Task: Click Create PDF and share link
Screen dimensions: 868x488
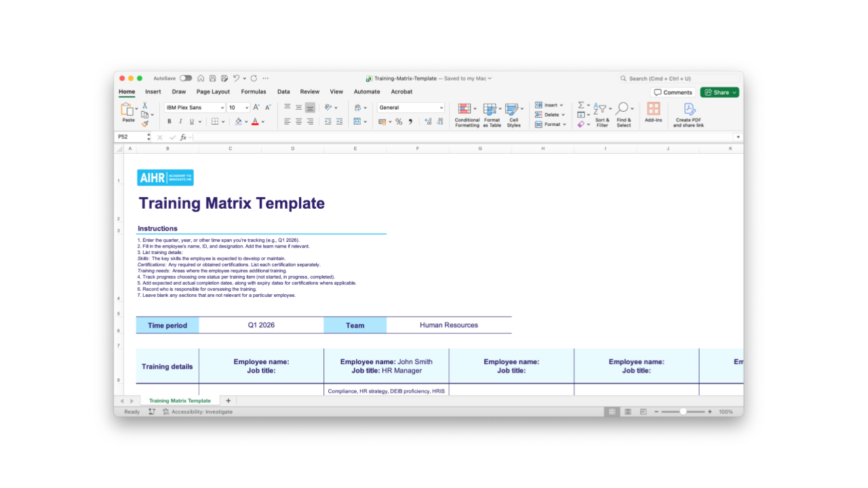Action: tap(688, 115)
